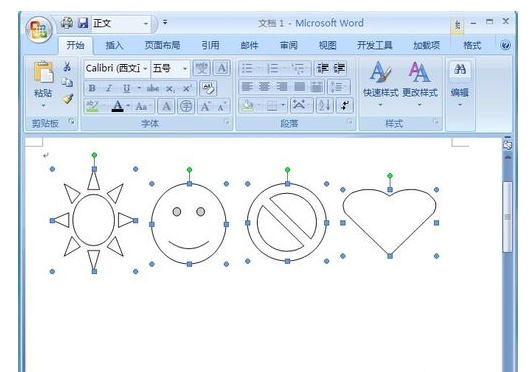Click the enclosed character 字 icon
The image size is (532, 372).
[186, 106]
